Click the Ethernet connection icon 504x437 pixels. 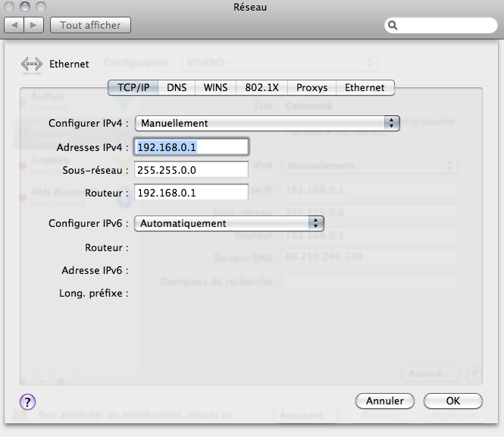(x=32, y=64)
